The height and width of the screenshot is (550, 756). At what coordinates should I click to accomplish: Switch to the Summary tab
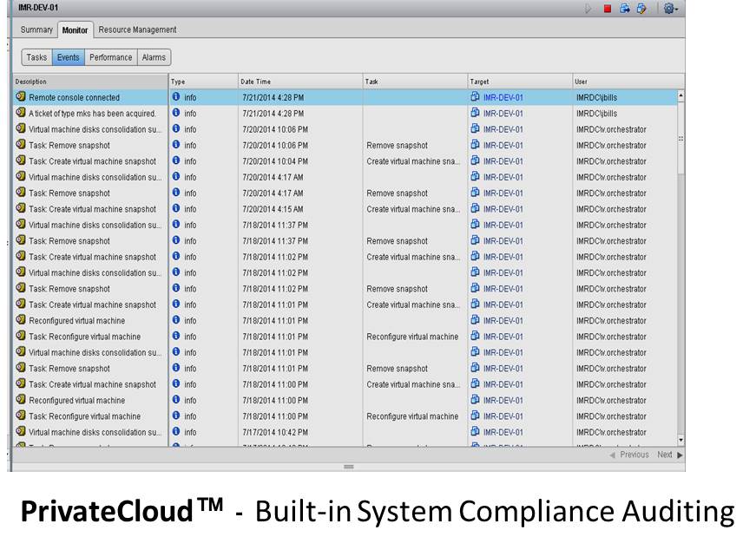[36, 29]
